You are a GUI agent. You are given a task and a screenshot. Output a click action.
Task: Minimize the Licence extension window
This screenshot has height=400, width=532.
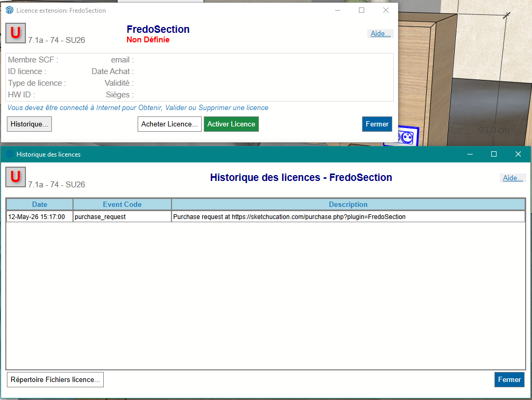[338, 10]
